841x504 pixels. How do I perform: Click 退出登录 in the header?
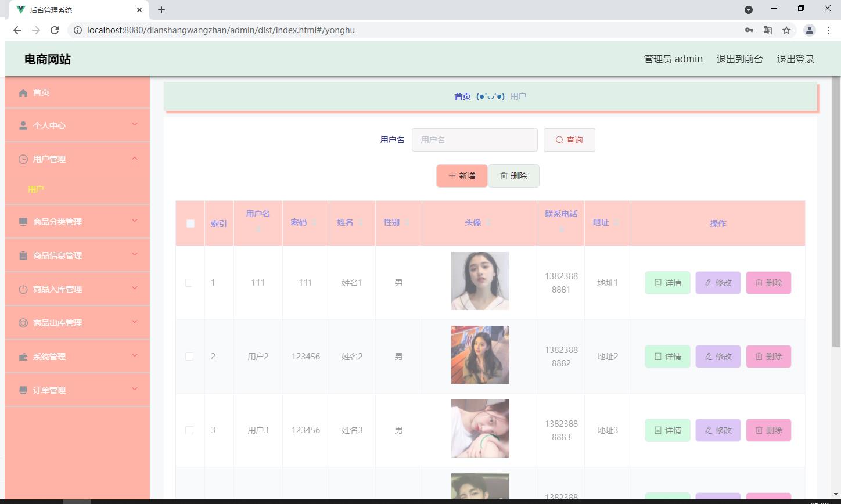[x=796, y=59]
